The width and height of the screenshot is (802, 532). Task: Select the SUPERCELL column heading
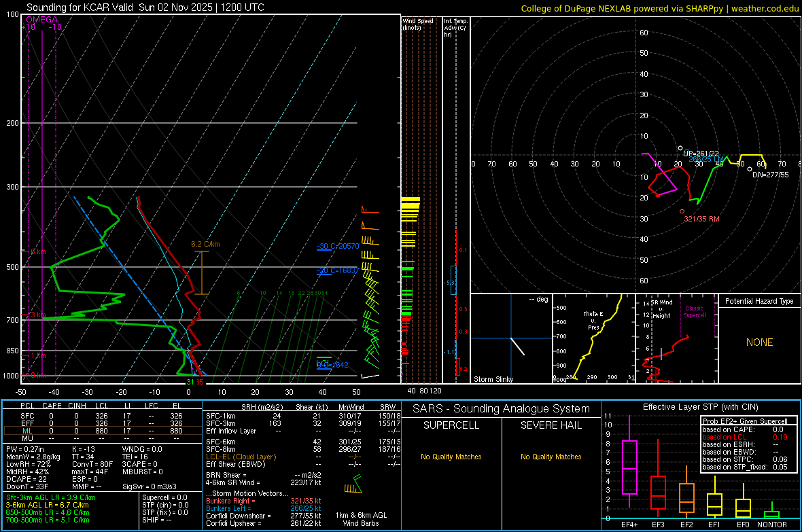click(451, 425)
